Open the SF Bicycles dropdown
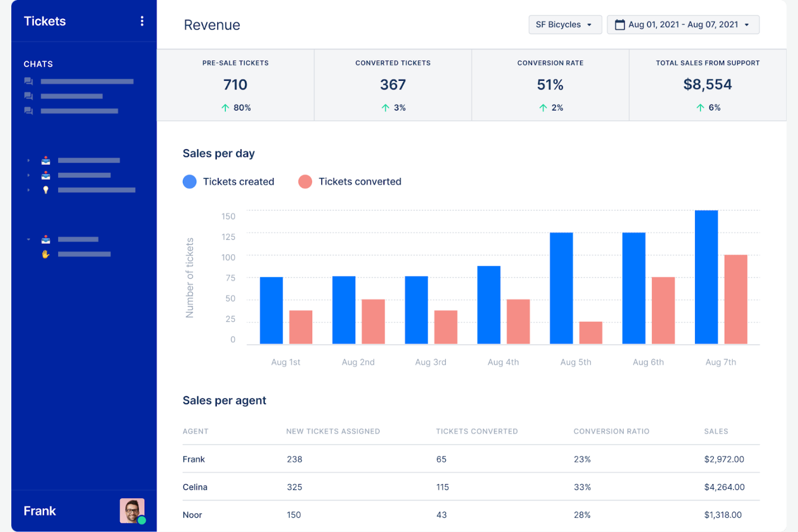The height and width of the screenshot is (532, 798). (x=565, y=25)
